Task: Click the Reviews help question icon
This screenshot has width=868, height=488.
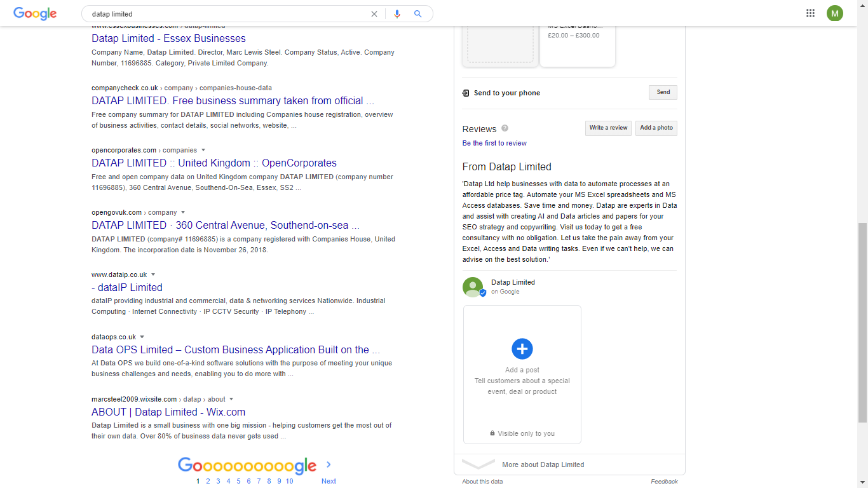Action: (505, 128)
